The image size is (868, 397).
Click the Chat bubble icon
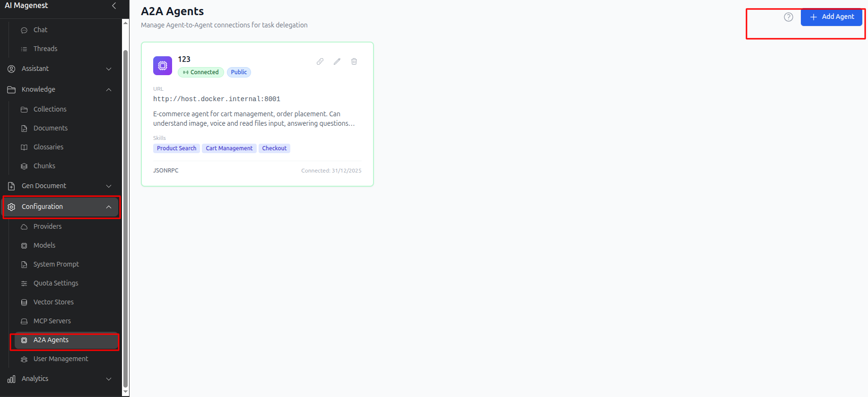tap(24, 30)
